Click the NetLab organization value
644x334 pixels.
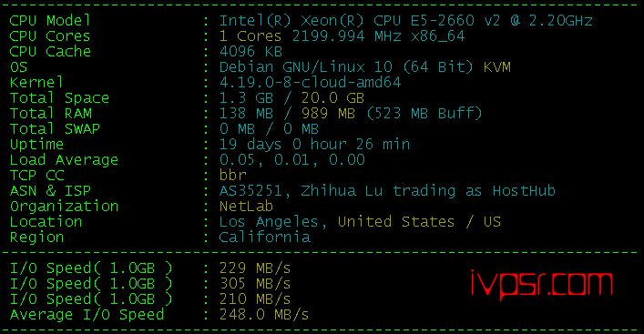tap(246, 207)
